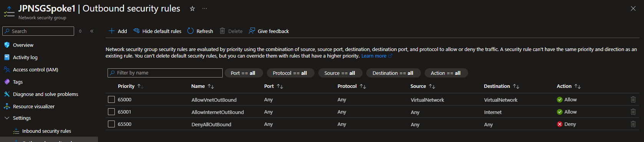The height and width of the screenshot is (142, 644).
Task: Open the Source == all filter
Action: point(340,73)
